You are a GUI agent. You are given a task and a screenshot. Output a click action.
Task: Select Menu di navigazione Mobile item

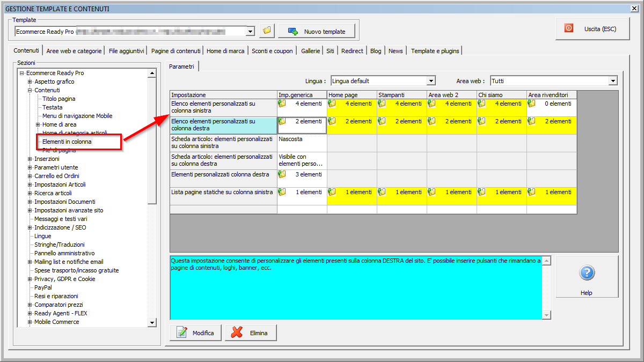(x=77, y=116)
